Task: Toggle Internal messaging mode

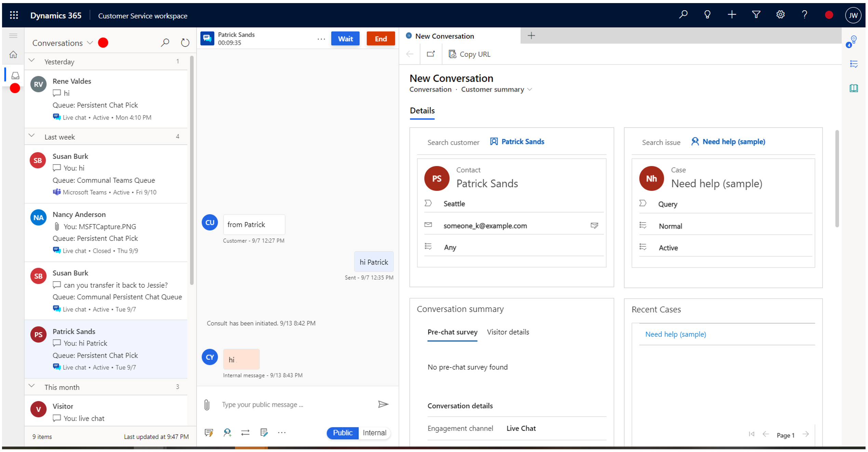Action: pos(374,432)
